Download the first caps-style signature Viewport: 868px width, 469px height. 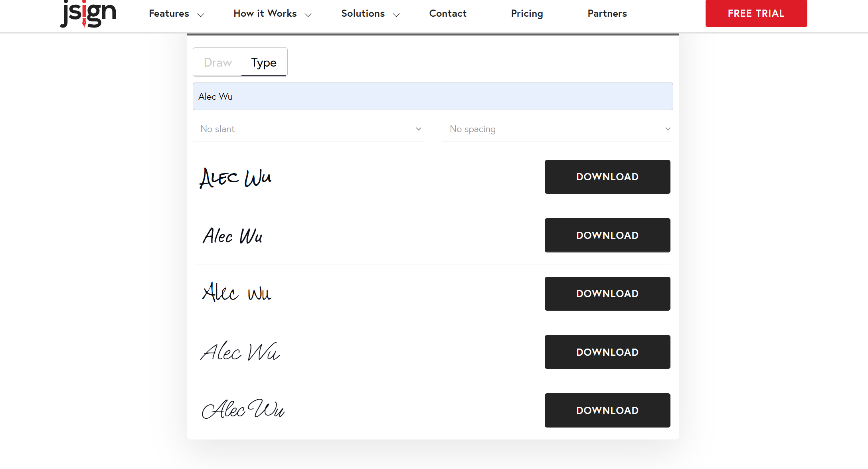[607, 177]
